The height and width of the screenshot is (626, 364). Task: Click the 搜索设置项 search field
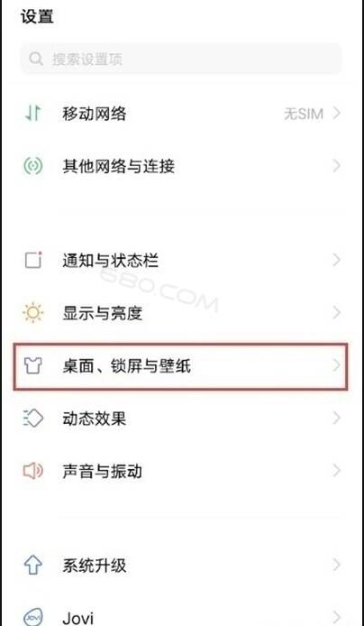pyautogui.click(x=181, y=60)
